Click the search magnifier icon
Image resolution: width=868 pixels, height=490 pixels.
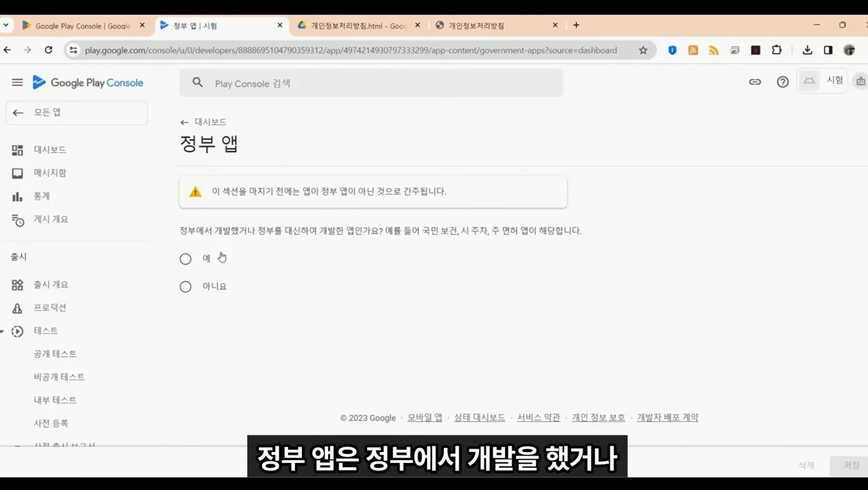coord(198,83)
